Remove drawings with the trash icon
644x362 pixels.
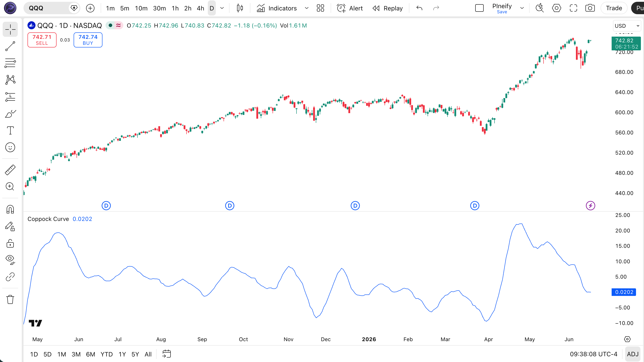click(x=10, y=299)
